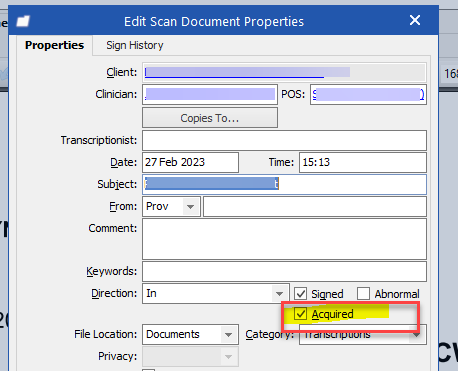Click the Copies To... button

pos(210,118)
